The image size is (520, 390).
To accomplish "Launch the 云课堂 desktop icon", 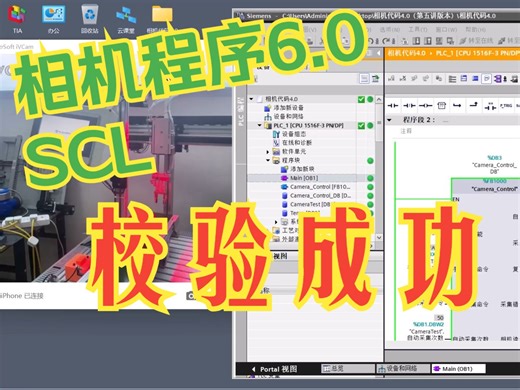I will coord(126,18).
